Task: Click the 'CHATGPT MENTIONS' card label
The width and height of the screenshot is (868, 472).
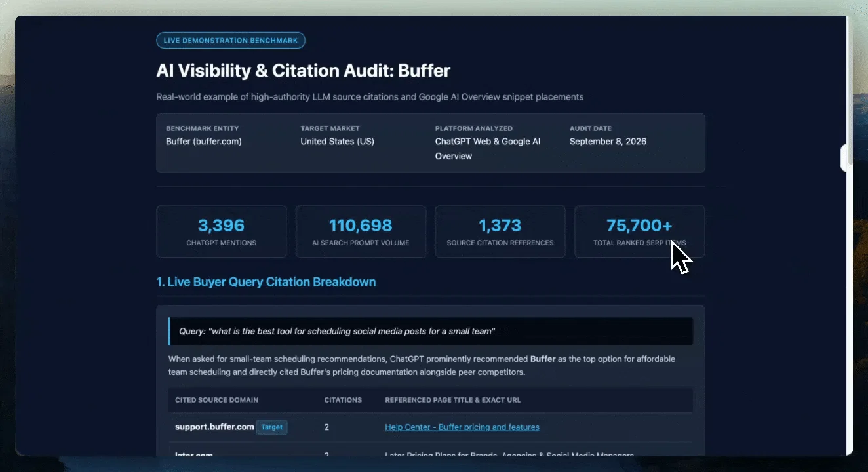Action: click(x=222, y=243)
